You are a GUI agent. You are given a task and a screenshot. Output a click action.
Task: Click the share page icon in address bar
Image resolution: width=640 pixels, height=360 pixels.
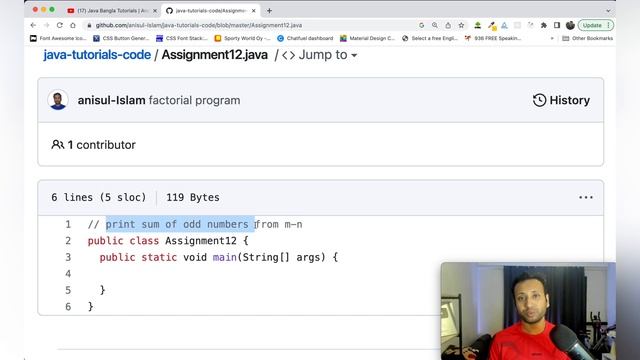[448, 25]
